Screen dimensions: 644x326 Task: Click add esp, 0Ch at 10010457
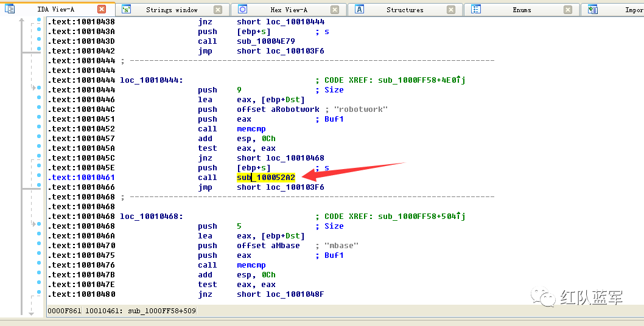pyautogui.click(x=237, y=139)
